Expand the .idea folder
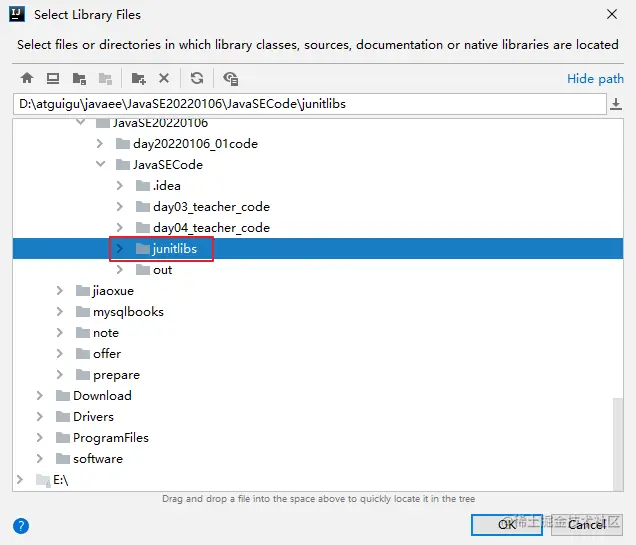 (x=120, y=186)
